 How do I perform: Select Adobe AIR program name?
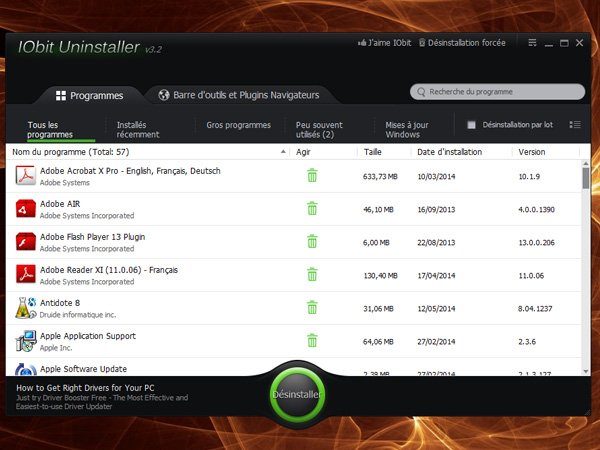click(60, 204)
